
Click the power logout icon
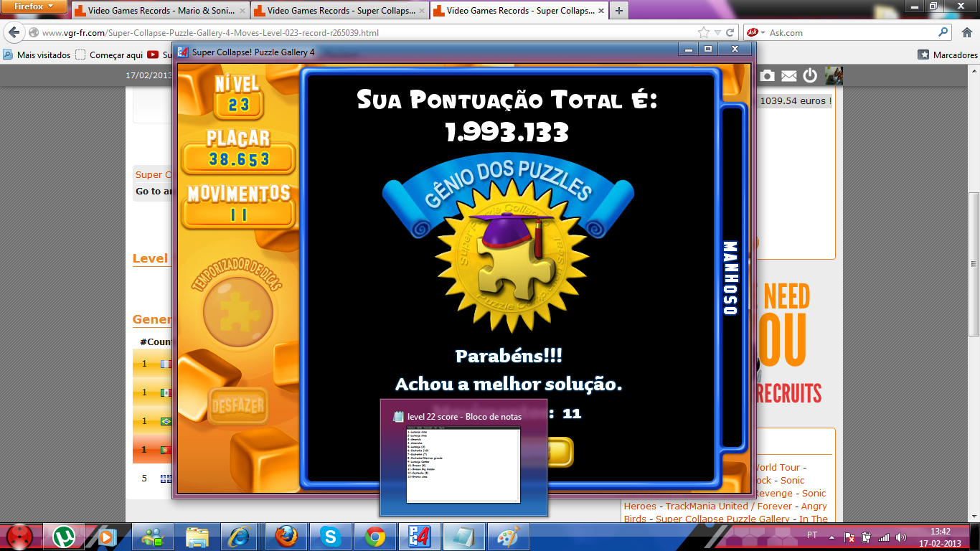coord(810,75)
